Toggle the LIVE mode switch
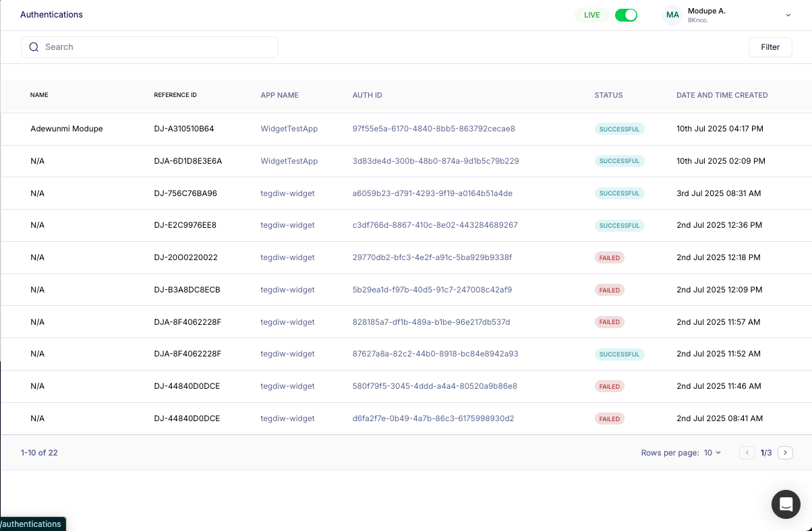 point(626,15)
